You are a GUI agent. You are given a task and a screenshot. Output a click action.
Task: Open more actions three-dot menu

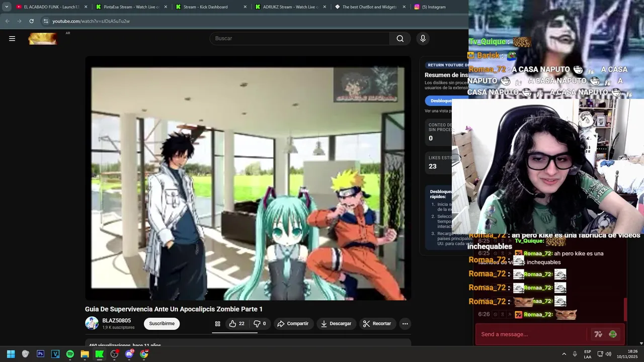pos(405,324)
